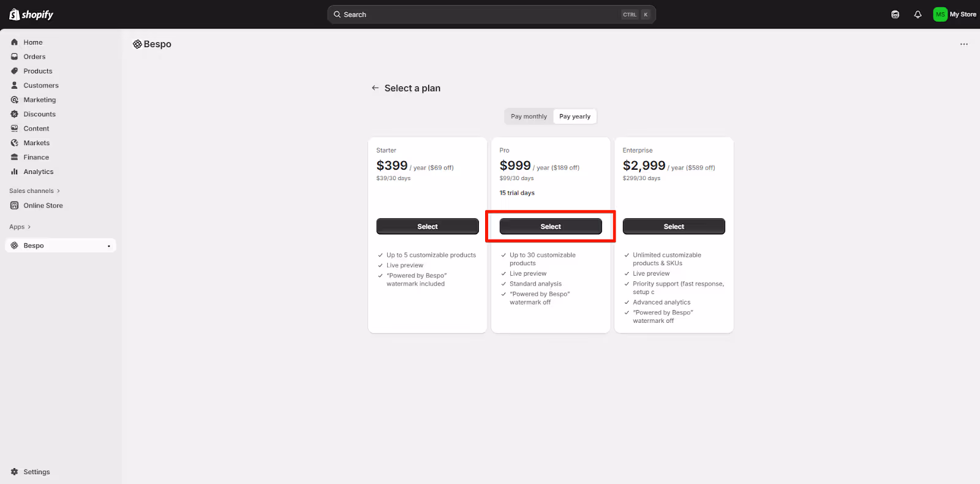Select the Enterprise plan
The height and width of the screenshot is (484, 980).
(674, 227)
